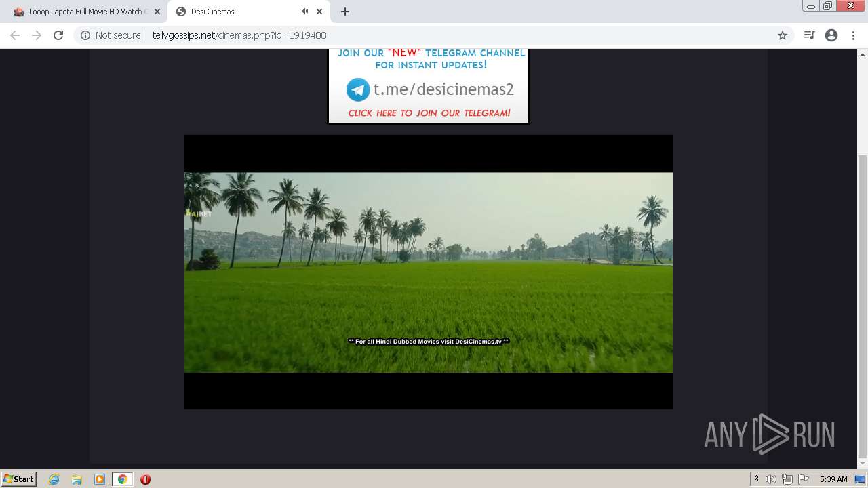Open the Windows Start menu
868x488 pixels.
(18, 479)
